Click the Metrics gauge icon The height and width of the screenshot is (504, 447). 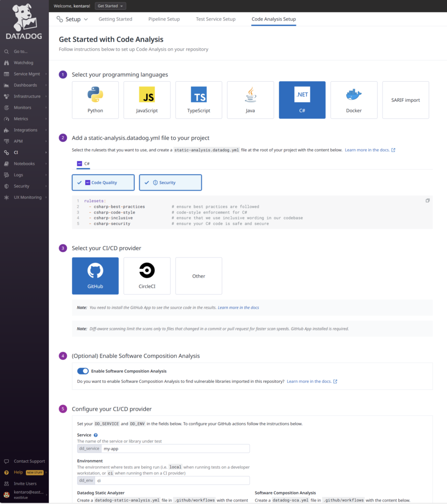6,119
